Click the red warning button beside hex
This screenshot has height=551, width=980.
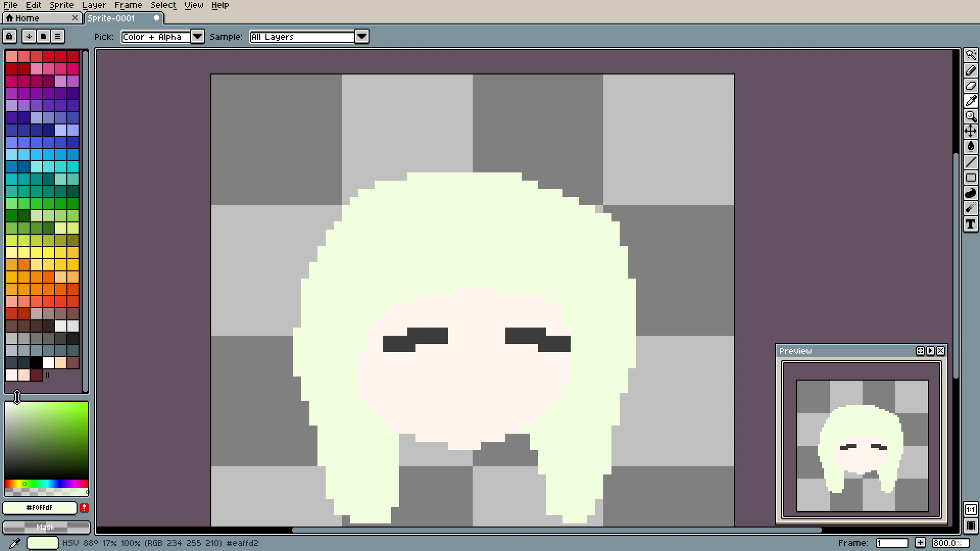pyautogui.click(x=84, y=508)
